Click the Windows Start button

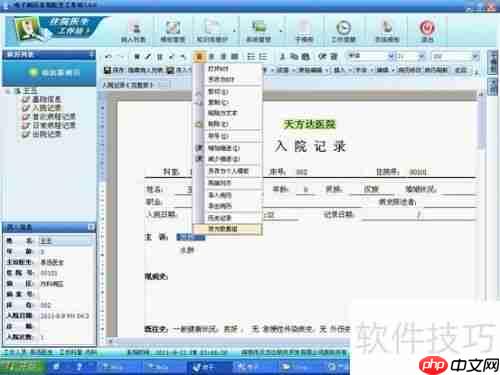pos(22,366)
